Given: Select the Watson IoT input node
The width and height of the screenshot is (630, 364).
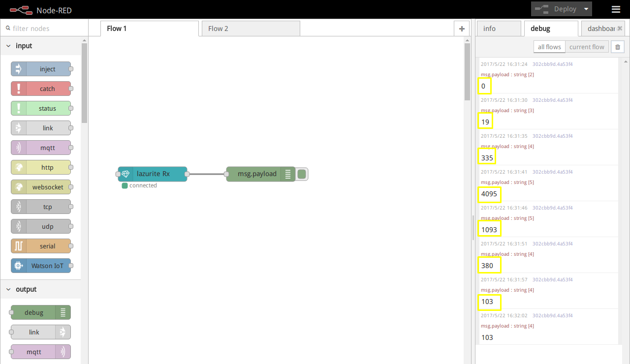Looking at the screenshot, I should pos(41,266).
